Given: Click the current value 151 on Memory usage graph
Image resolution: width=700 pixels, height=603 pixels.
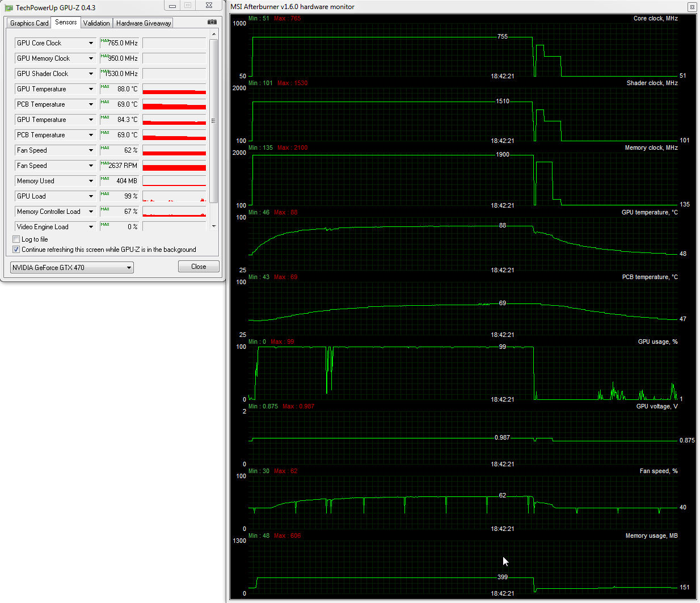Looking at the screenshot, I should coord(685,587).
